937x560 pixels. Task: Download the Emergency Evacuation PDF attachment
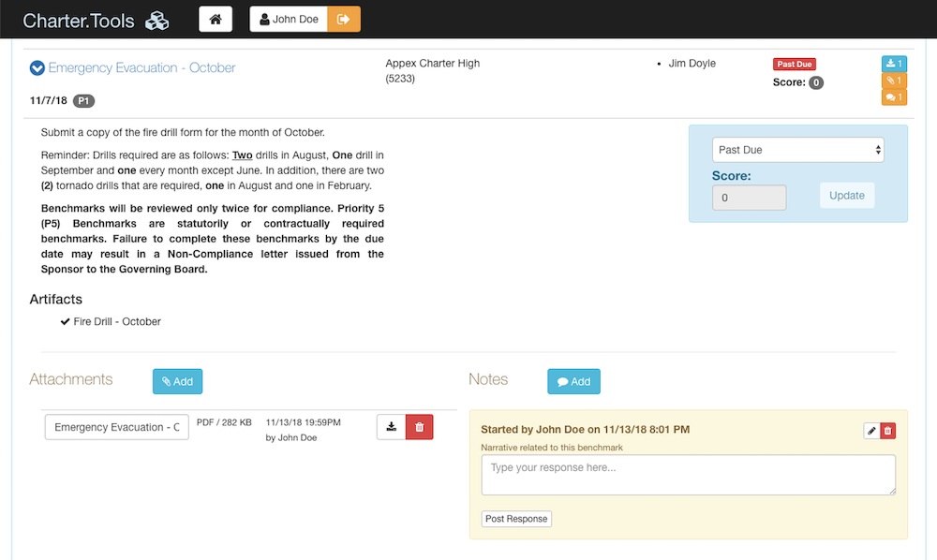click(x=392, y=427)
